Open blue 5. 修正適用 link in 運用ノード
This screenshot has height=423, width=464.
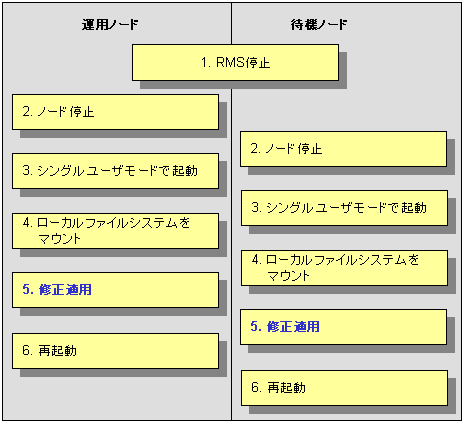click(x=57, y=290)
